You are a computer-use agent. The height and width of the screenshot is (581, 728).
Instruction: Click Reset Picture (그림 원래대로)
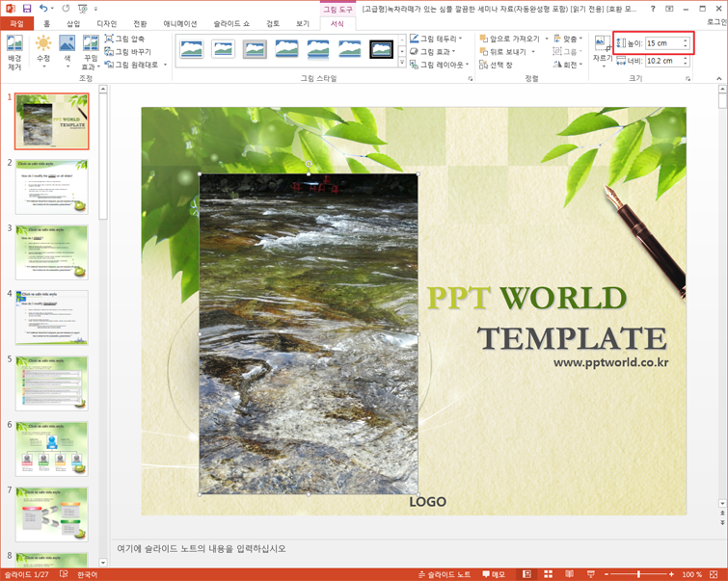tap(131, 65)
